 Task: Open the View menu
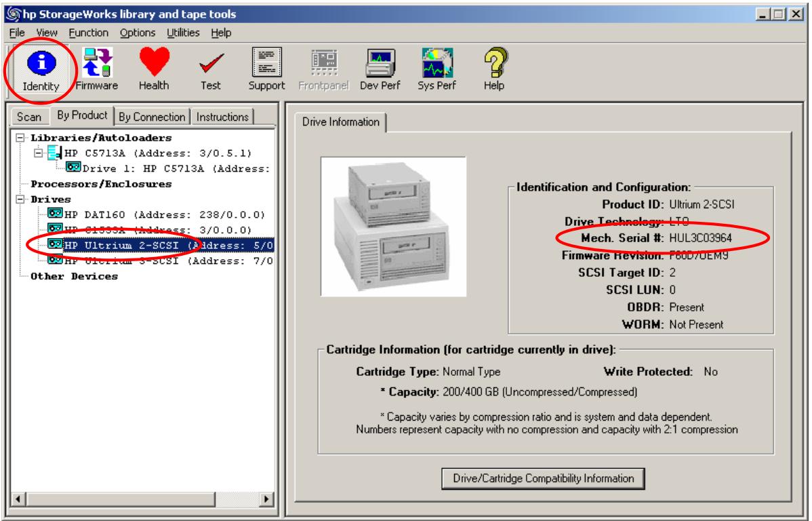tap(47, 33)
